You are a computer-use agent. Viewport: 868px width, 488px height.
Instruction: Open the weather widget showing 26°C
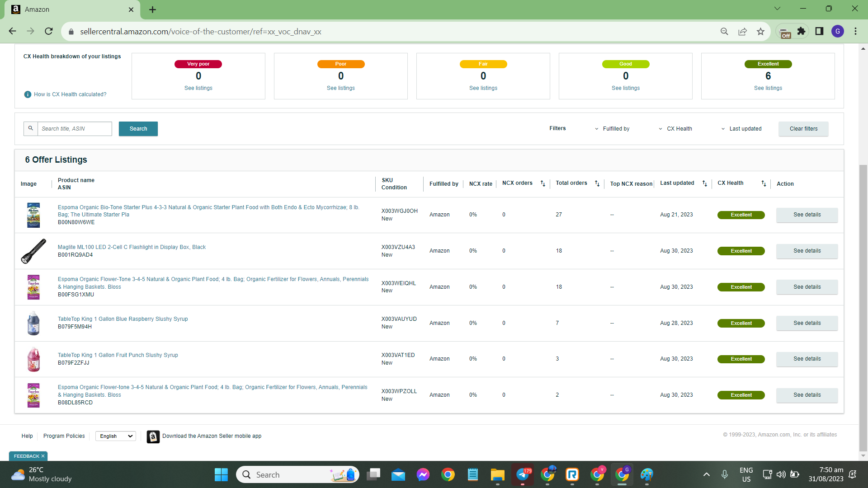tap(42, 474)
